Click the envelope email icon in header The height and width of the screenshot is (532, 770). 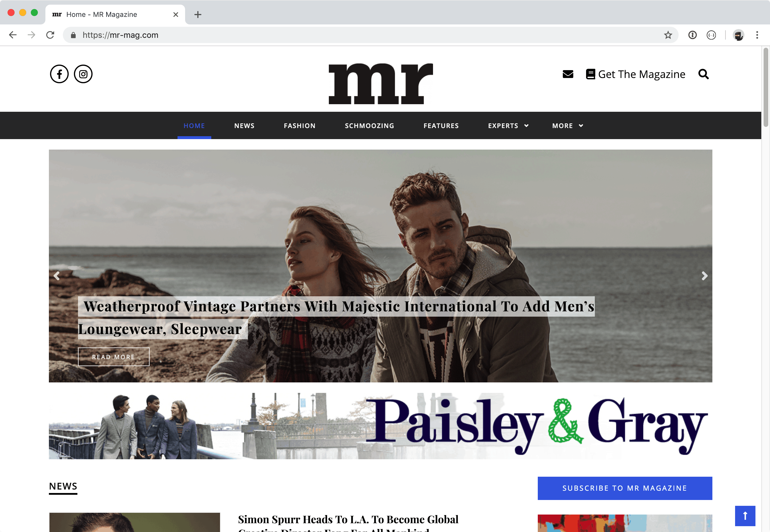pos(568,74)
